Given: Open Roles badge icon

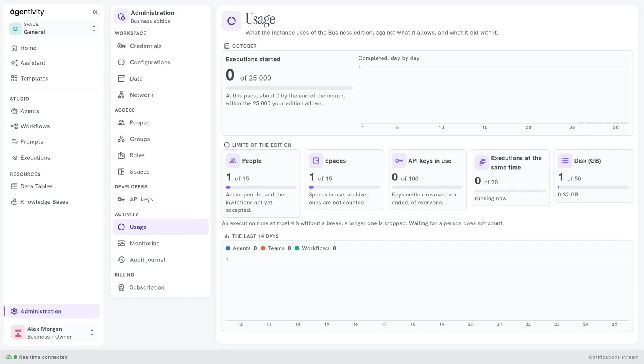Looking at the screenshot, I should (x=121, y=155).
